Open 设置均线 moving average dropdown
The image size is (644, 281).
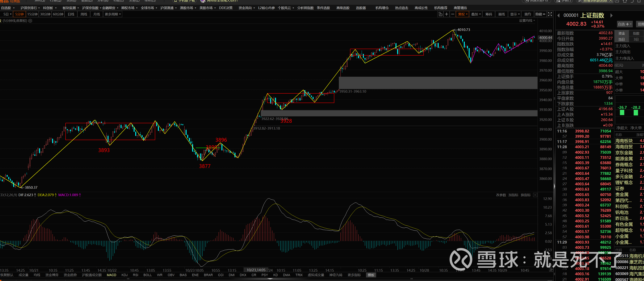coord(527,21)
